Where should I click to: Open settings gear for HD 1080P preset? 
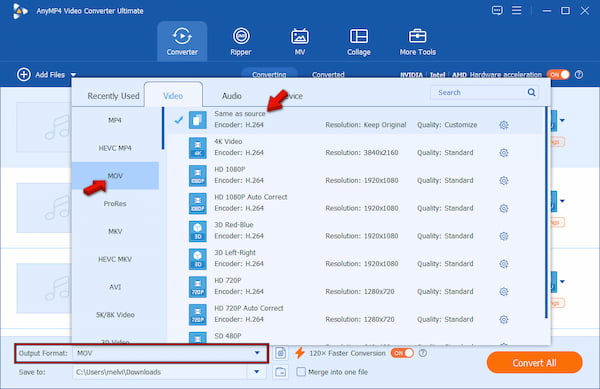pyautogui.click(x=504, y=181)
